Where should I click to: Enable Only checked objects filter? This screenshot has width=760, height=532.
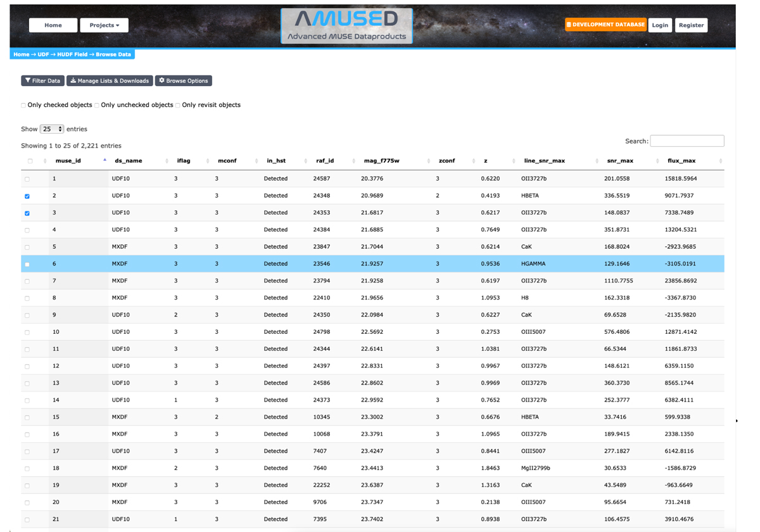coord(23,105)
